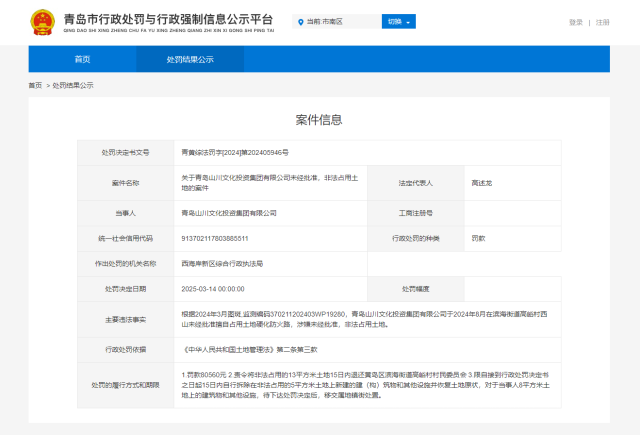The height and width of the screenshot is (435, 640).
Task: Click the party name 青岛山川文化投资集团有限公司
Action: click(229, 213)
